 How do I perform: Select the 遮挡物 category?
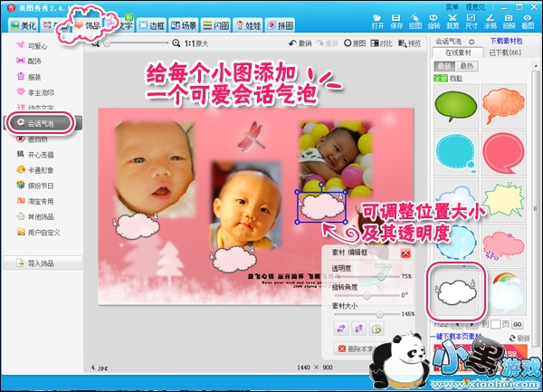32,139
